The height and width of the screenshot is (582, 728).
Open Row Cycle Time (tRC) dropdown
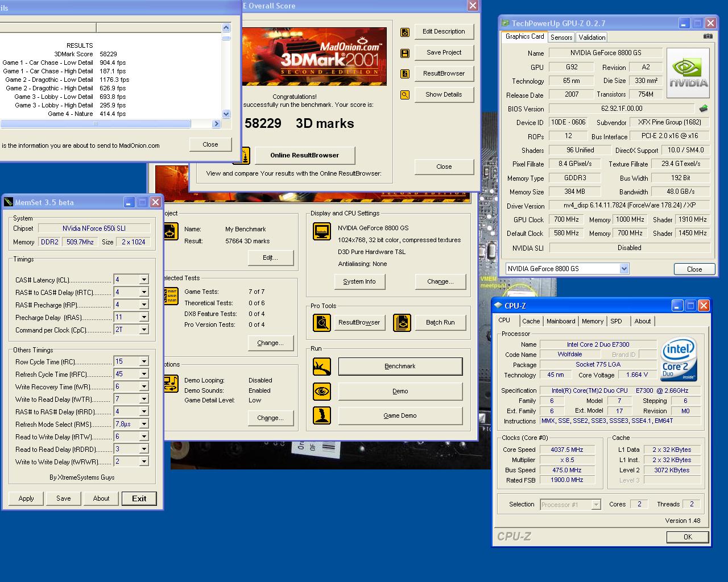point(144,361)
